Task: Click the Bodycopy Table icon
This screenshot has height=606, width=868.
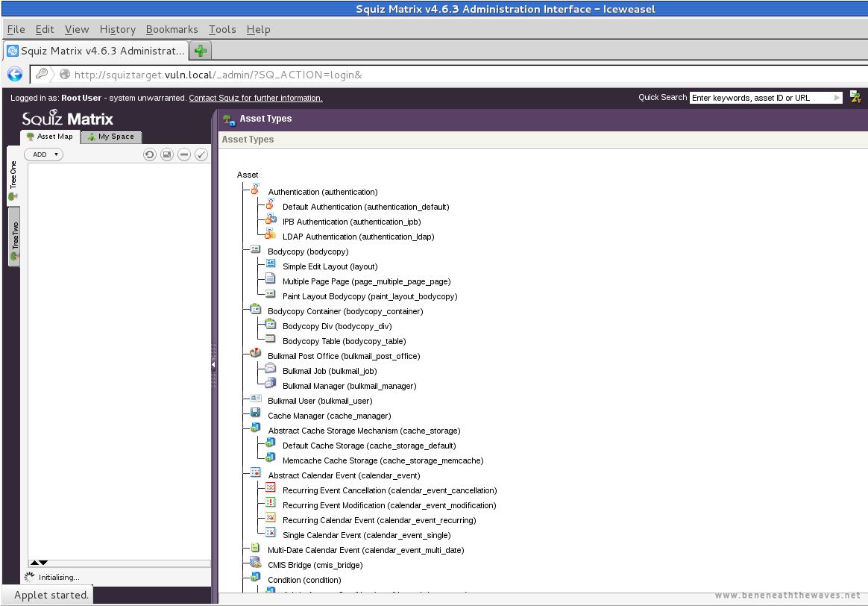Action: tap(270, 339)
